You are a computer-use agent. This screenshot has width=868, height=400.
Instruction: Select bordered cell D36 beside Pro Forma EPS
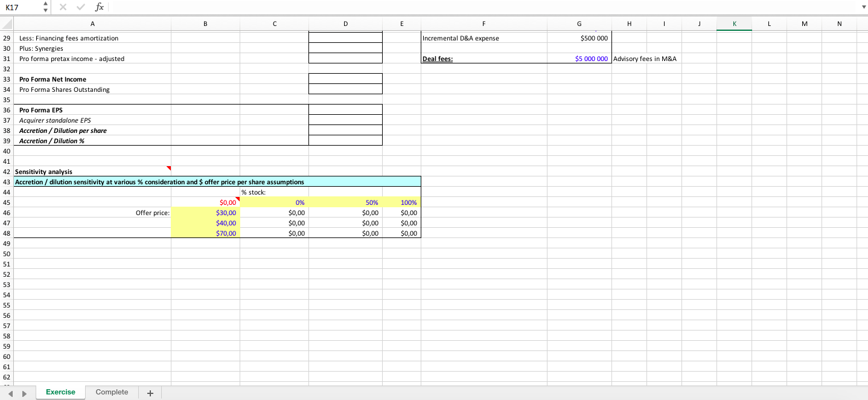(345, 110)
